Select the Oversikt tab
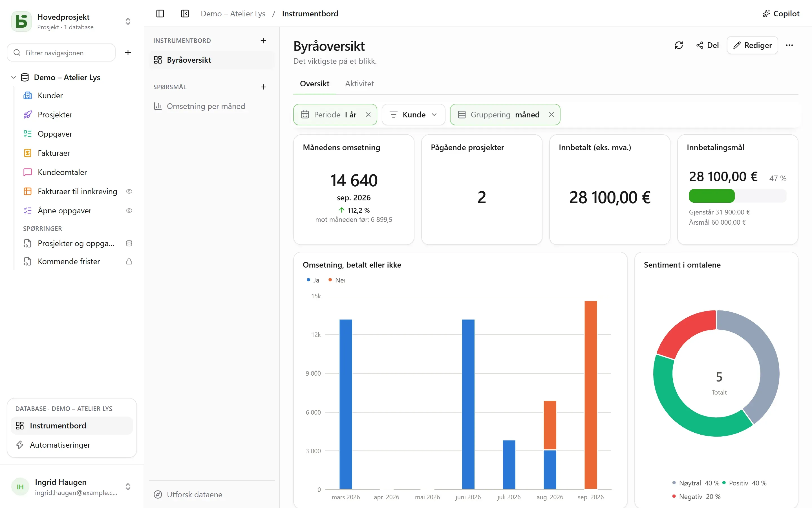Viewport: 812px width, 508px height. pyautogui.click(x=314, y=84)
